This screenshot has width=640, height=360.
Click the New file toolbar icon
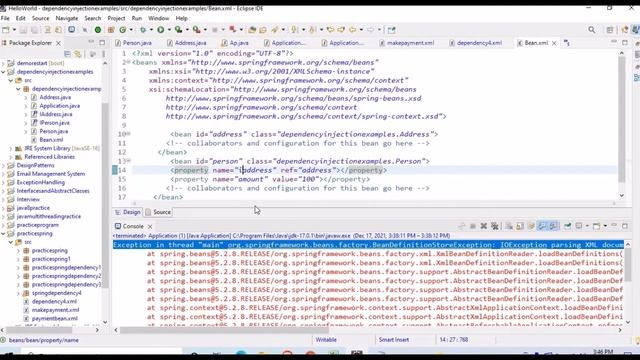6,30
